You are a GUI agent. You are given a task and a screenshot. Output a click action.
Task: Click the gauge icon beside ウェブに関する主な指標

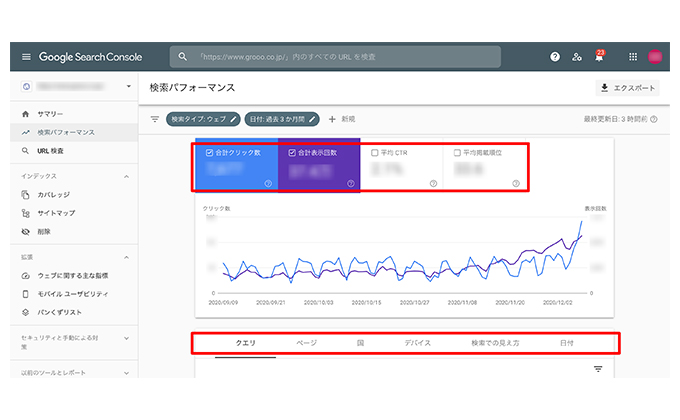point(26,276)
